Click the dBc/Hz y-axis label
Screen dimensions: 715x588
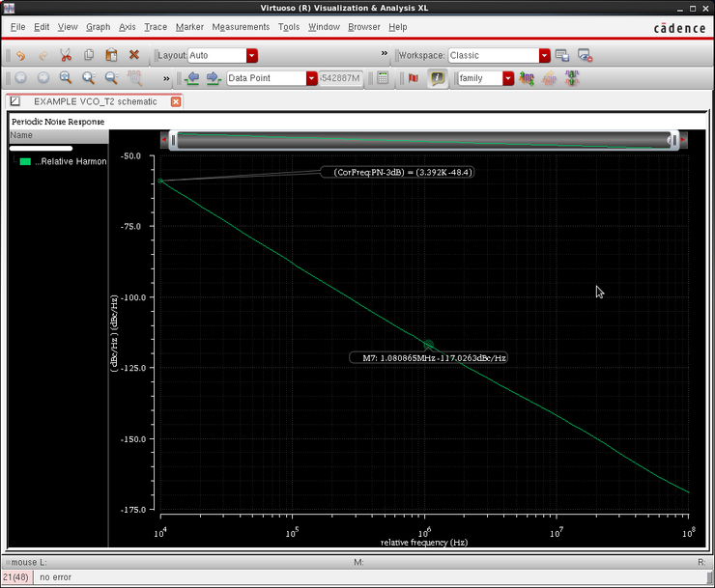(114, 333)
